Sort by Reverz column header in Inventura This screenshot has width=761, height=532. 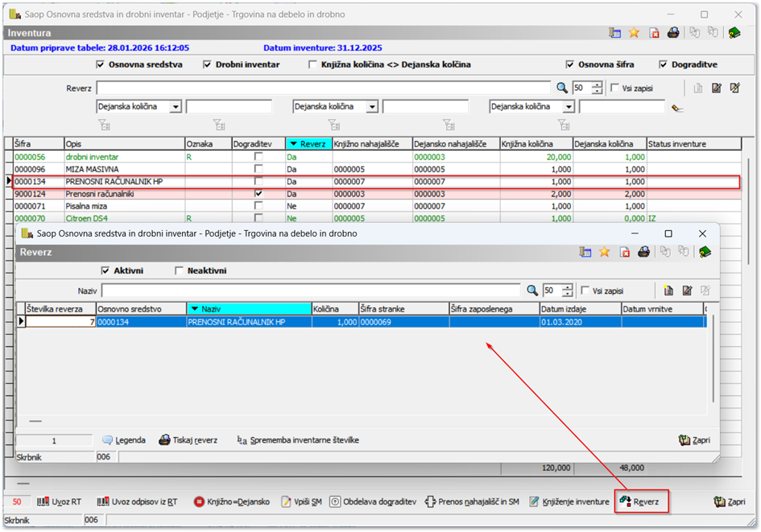click(308, 143)
